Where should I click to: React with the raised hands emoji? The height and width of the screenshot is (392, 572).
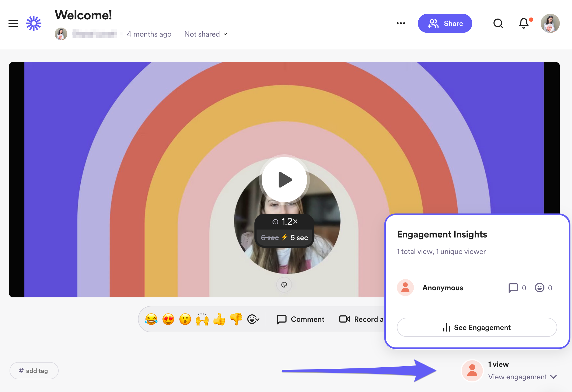[x=202, y=319]
